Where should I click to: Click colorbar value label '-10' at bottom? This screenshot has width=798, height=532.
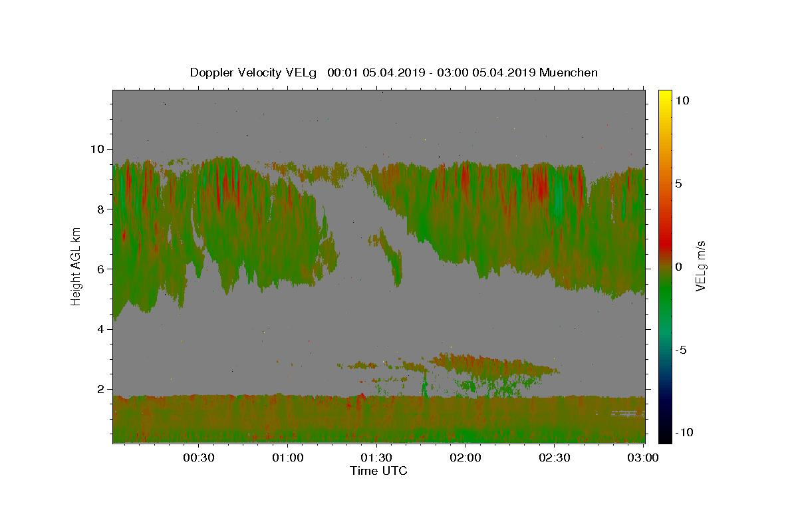(684, 432)
